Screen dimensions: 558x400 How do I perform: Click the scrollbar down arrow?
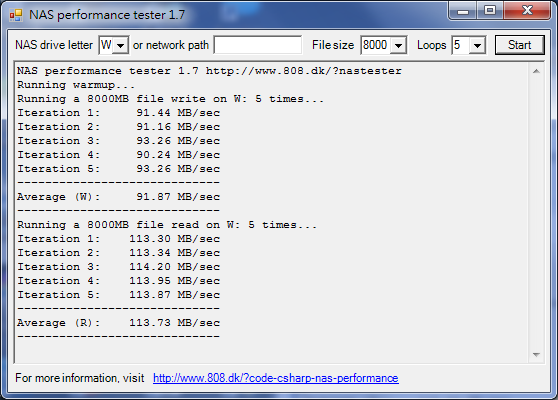[536, 355]
